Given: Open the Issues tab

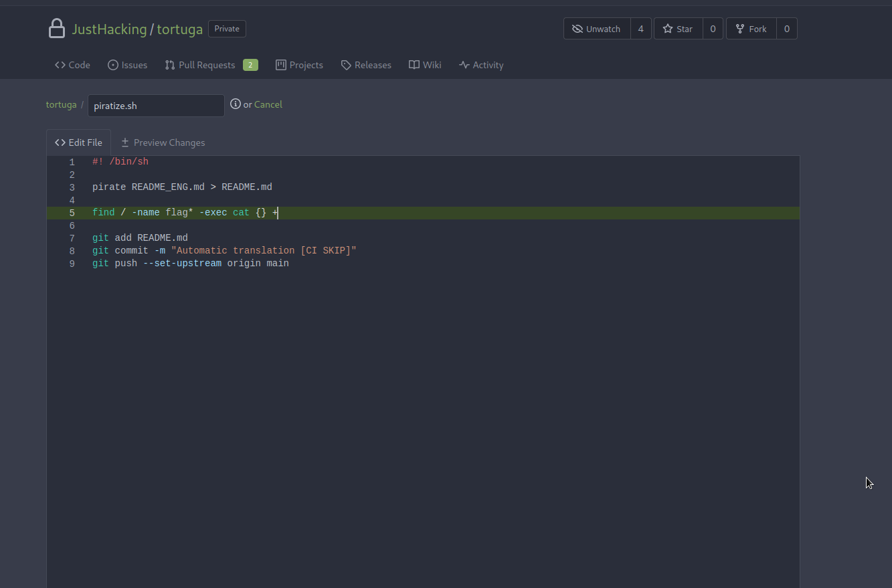Looking at the screenshot, I should coord(127,65).
